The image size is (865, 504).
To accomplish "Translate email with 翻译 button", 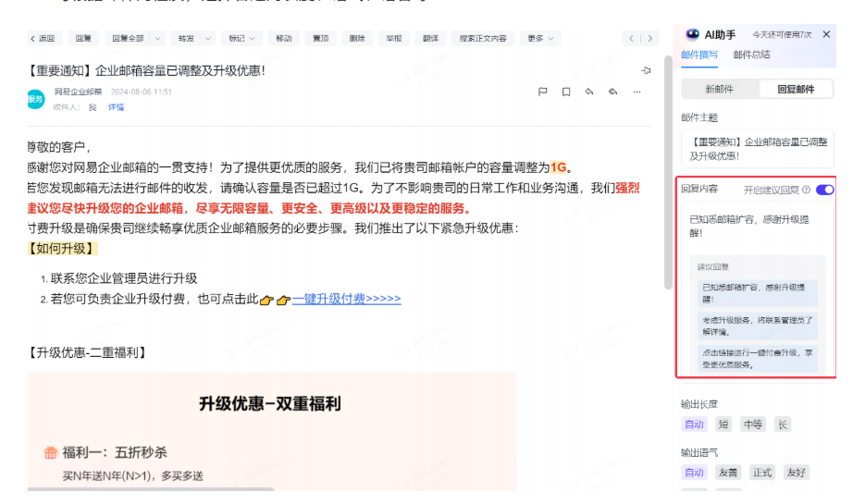I will point(430,38).
